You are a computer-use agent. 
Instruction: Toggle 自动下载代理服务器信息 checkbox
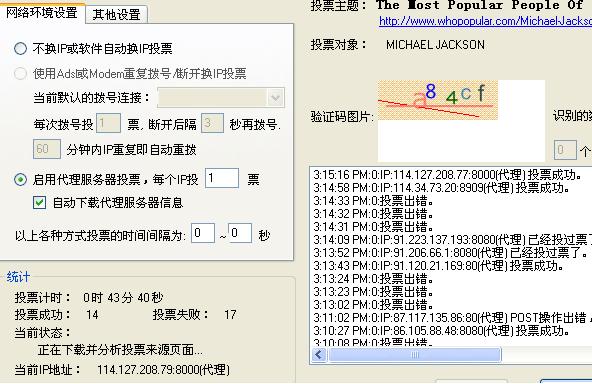click(40, 203)
